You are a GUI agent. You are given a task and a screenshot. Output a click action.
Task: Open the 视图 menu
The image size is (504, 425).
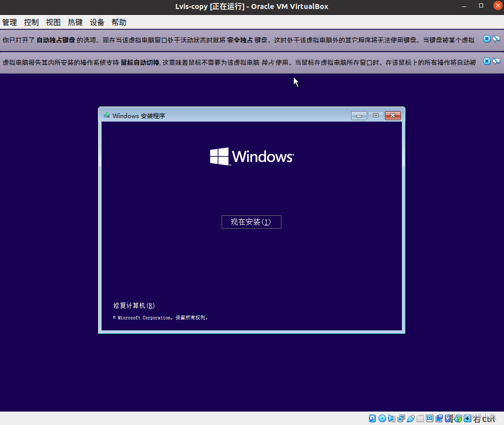(53, 22)
